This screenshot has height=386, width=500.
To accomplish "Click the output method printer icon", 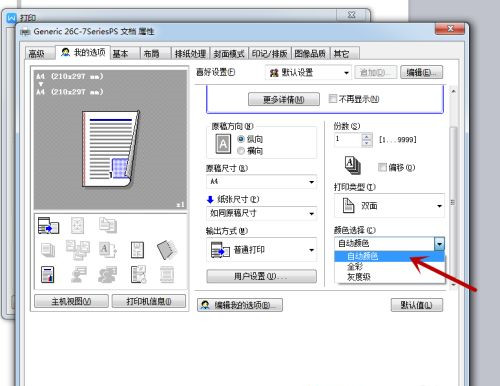I will tap(220, 250).
